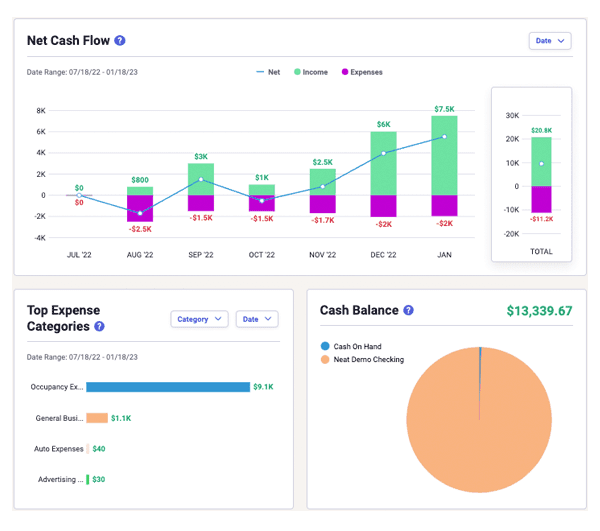Toggle Cash On Hand legend item
The width and height of the screenshot is (600, 531).
click(351, 346)
